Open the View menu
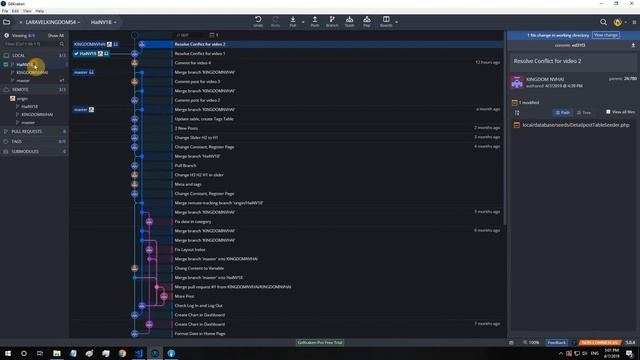Image resolution: width=640 pixels, height=360 pixels. pyautogui.click(x=27, y=11)
